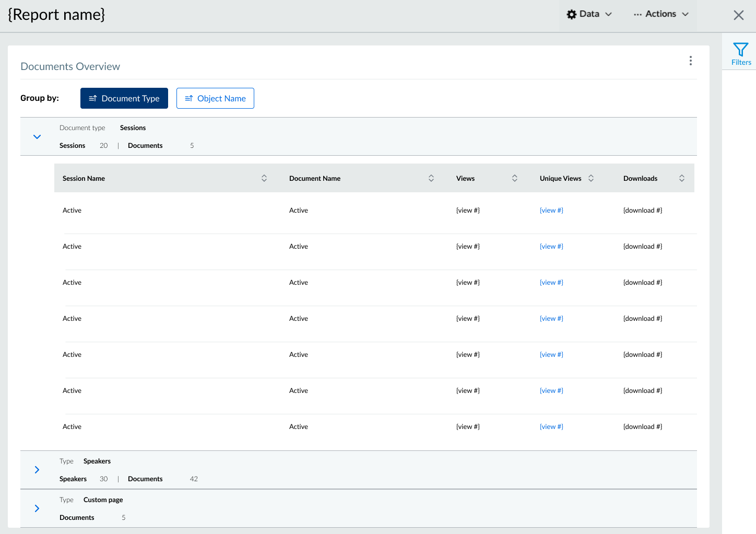Group by Object Name
The width and height of the screenshot is (756, 534).
pos(215,98)
